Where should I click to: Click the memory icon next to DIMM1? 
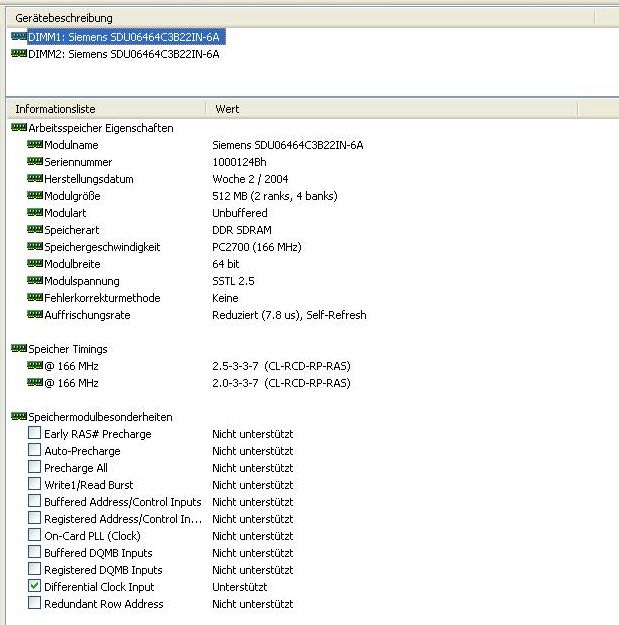pyautogui.click(x=19, y=36)
